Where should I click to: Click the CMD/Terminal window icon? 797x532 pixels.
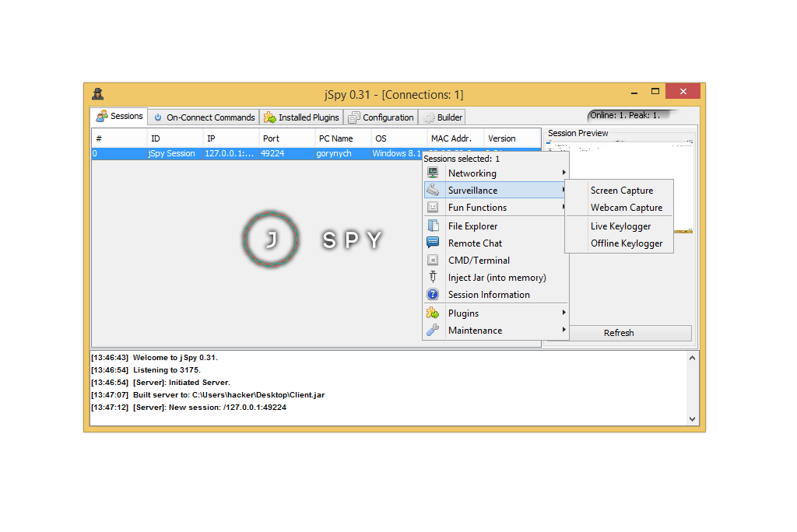click(433, 260)
